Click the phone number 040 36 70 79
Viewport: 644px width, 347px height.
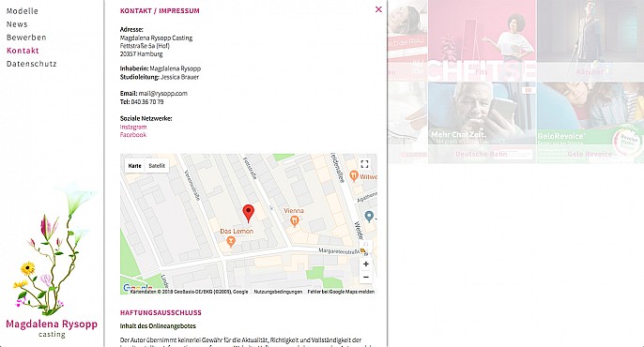click(x=147, y=101)
